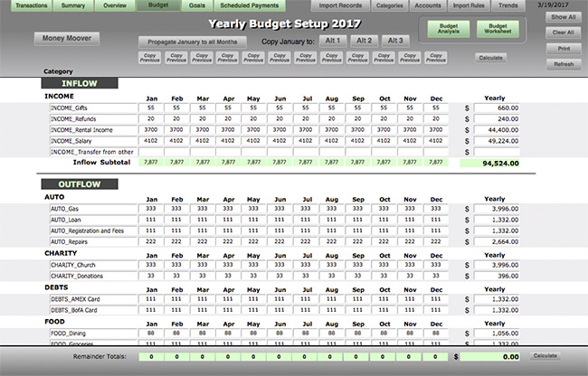The width and height of the screenshot is (588, 376).
Task: Edit AUTO_Repairs October amount
Action: tap(384, 241)
